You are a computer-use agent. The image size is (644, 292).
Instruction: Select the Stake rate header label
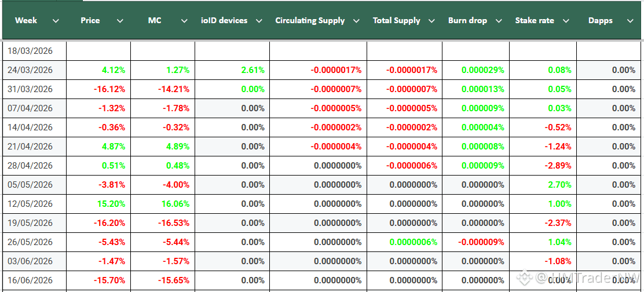pos(535,20)
